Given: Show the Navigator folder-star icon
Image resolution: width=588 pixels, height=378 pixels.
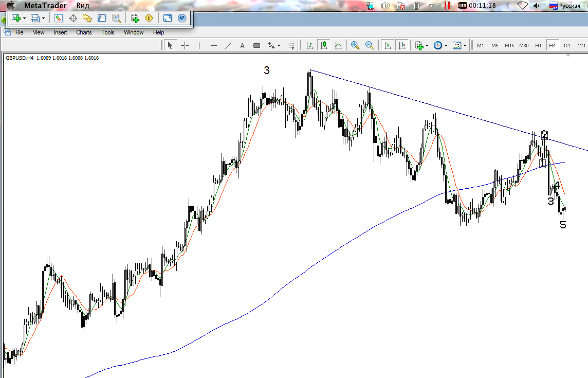Looking at the screenshot, I should tap(87, 18).
